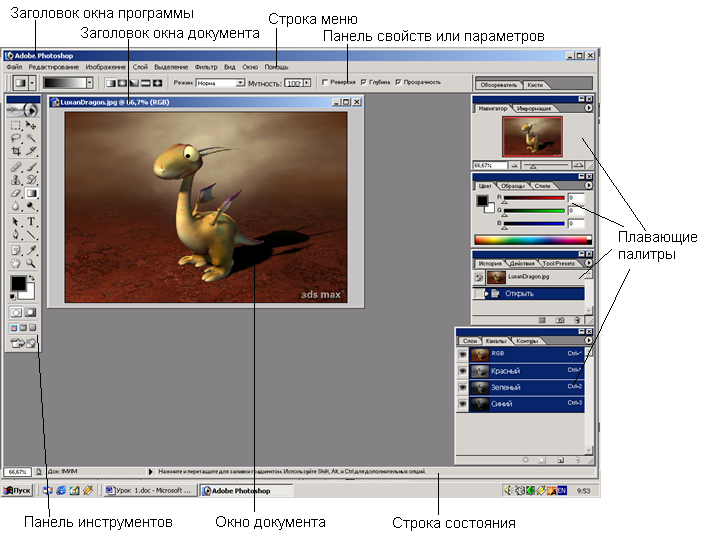This screenshot has height=542, width=702.
Task: Toggle the Прозрачность checkbox
Action: [398, 82]
